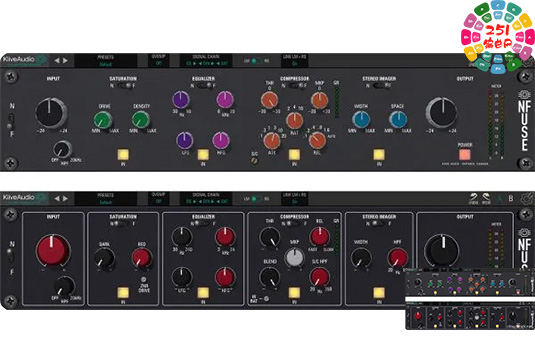Flip the Stereo Imager N/F switch on the upper unit

pos(379,86)
